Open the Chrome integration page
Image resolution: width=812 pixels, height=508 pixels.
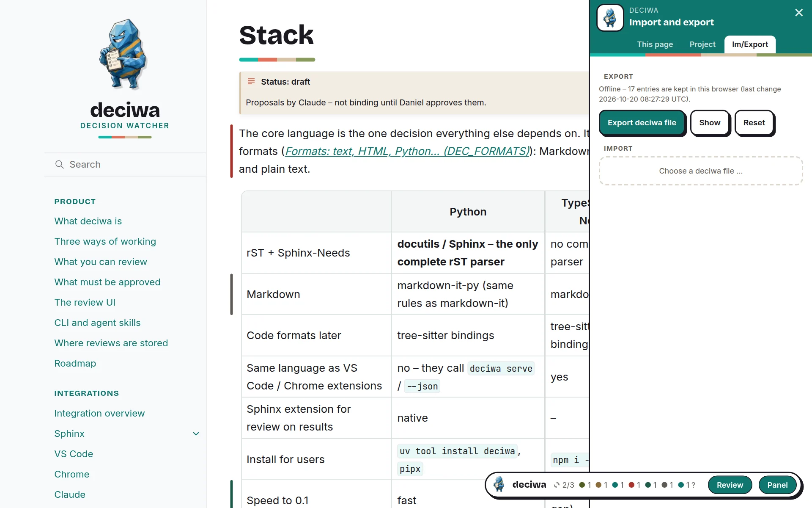pos(71,474)
